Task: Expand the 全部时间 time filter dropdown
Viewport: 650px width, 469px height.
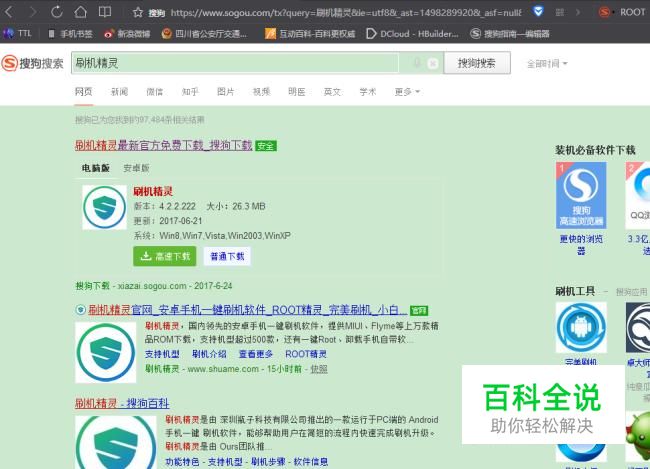Action: [x=547, y=63]
